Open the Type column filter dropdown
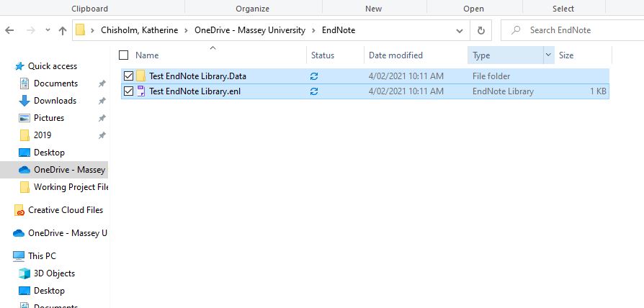644x308 pixels. pyautogui.click(x=548, y=55)
